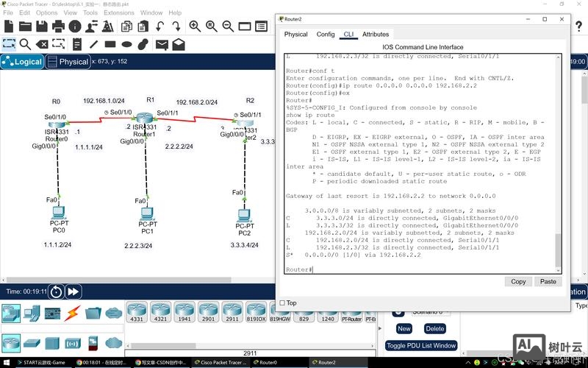The image size is (588, 368).
Task: Select the draw ellipse tool
Action: pyautogui.click(x=126, y=44)
